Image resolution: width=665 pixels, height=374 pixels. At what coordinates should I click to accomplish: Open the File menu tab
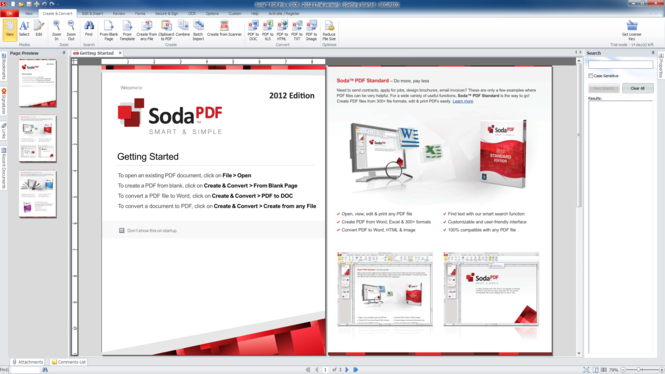tap(9, 14)
